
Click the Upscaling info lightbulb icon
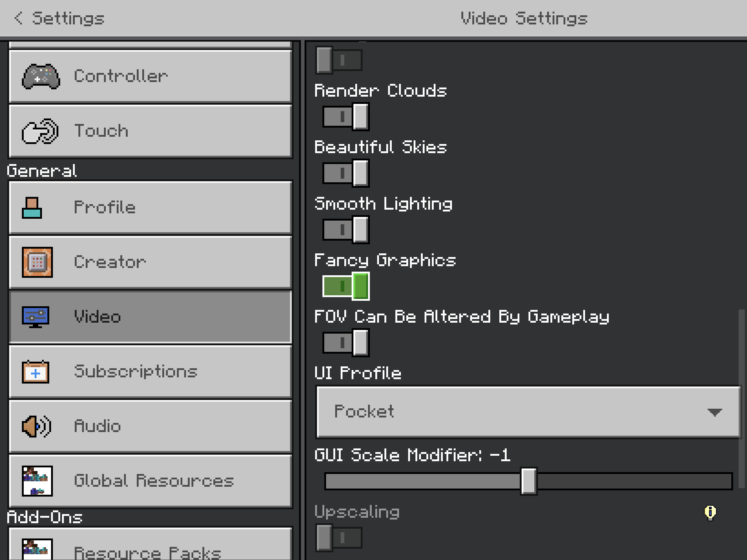pyautogui.click(x=710, y=513)
